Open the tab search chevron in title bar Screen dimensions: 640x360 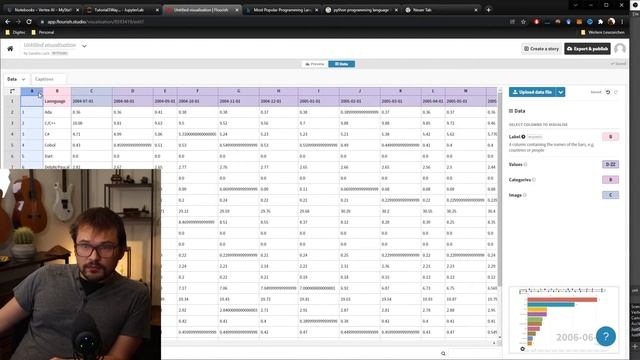pos(576,5)
